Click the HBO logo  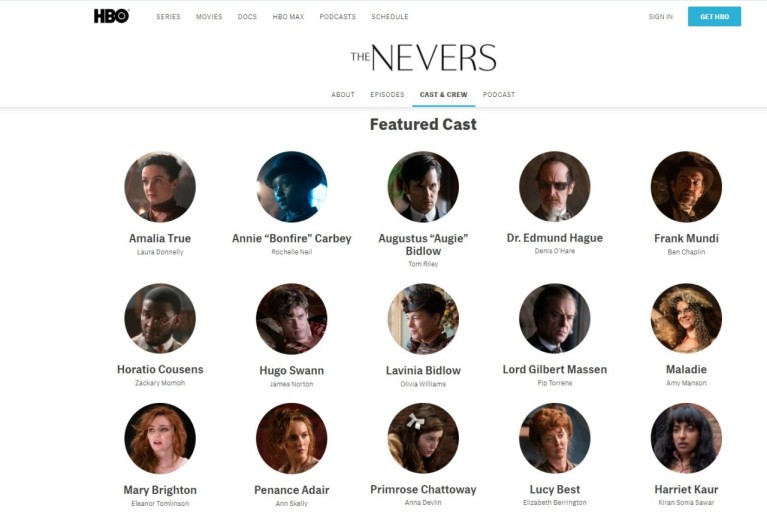[112, 16]
